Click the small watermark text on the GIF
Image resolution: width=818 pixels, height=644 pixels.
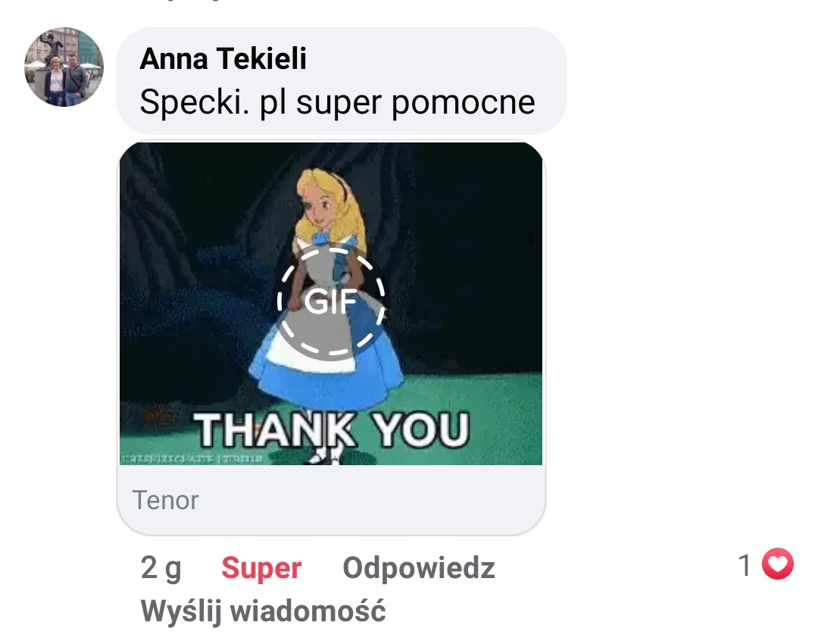click(192, 458)
